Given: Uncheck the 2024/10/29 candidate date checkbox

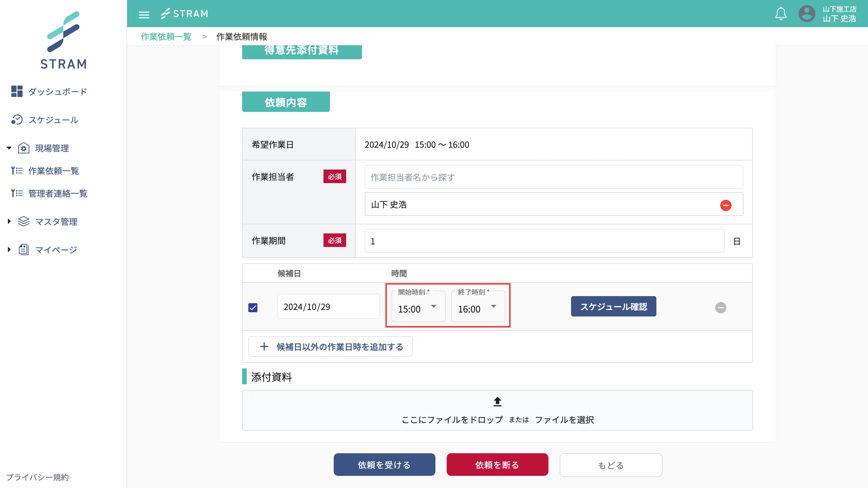Looking at the screenshot, I should 253,307.
